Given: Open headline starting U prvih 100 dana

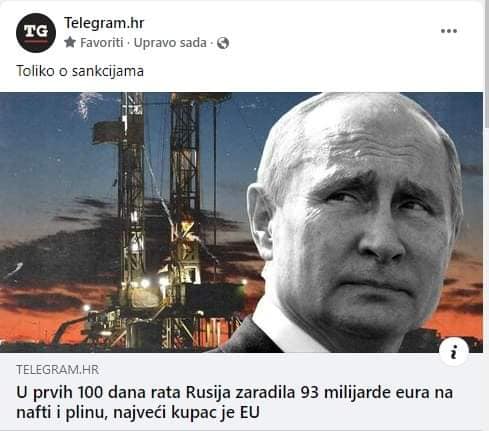Looking at the screenshot, I should [234, 402].
